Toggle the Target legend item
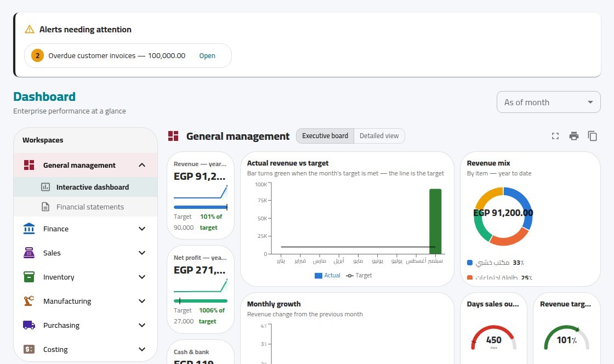This screenshot has width=614, height=364. (359, 276)
